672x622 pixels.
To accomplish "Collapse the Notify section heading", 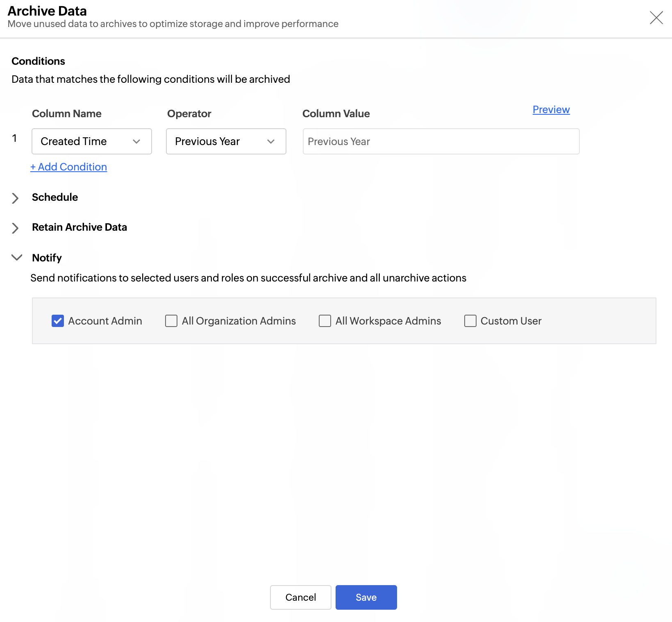I will pyautogui.click(x=47, y=258).
